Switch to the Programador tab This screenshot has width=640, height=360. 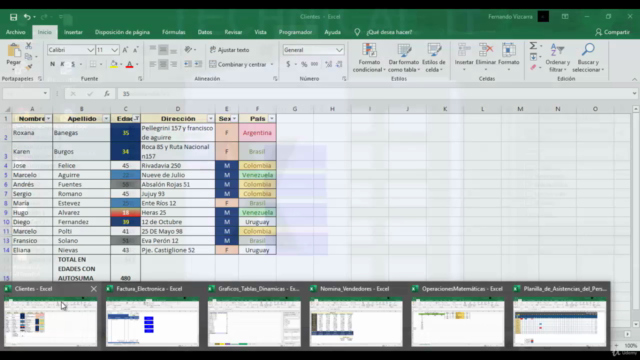(x=296, y=32)
